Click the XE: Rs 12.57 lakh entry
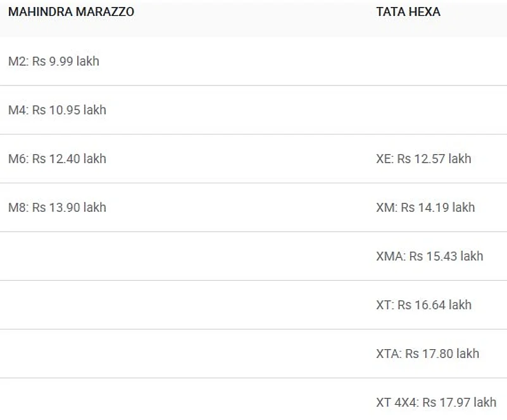 click(423, 159)
